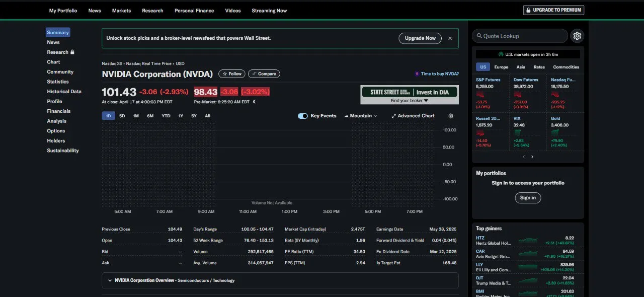This screenshot has width=644, height=297.
Task: Select the 5D chart range
Action: 122,116
